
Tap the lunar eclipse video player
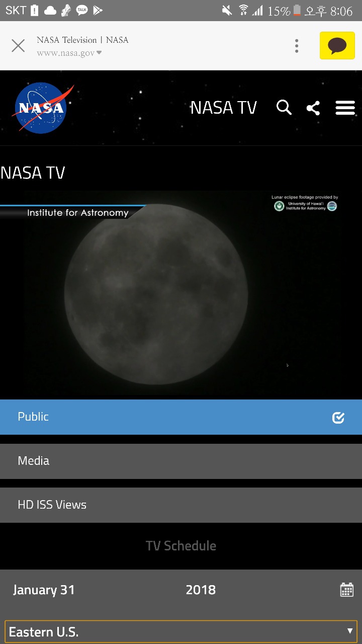181,295
